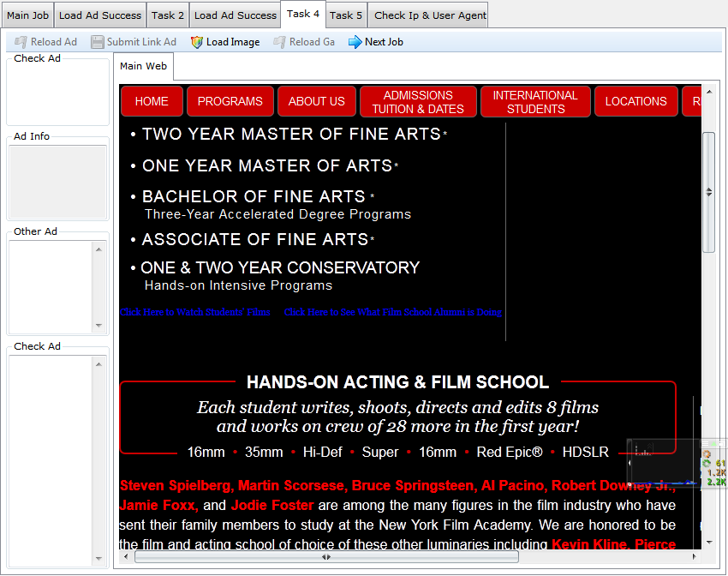Click inside the lower Check Ad list box
The image size is (728, 576).
tap(51, 461)
